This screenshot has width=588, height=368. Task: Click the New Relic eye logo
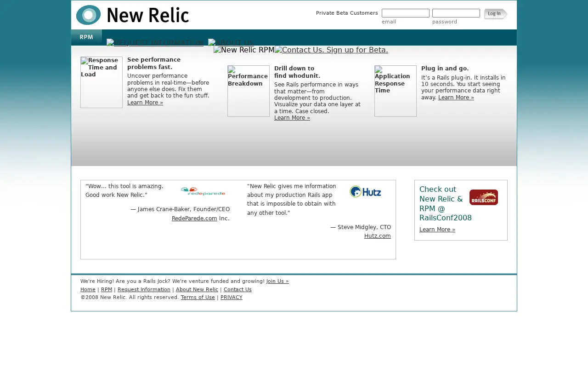click(x=88, y=15)
